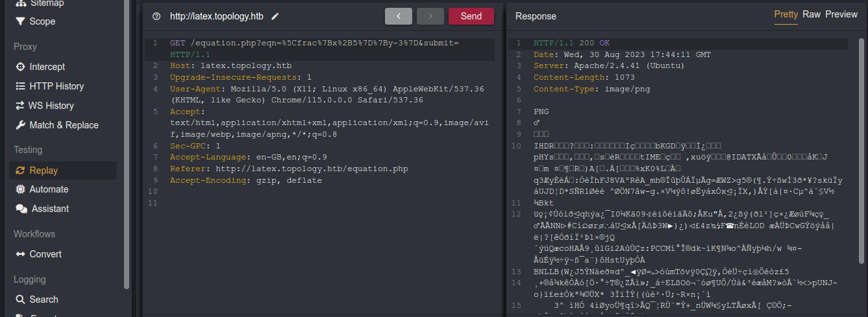Click the Intercept crosshair icon
Viewport: 868px width, 317px height.
pyautogui.click(x=21, y=67)
